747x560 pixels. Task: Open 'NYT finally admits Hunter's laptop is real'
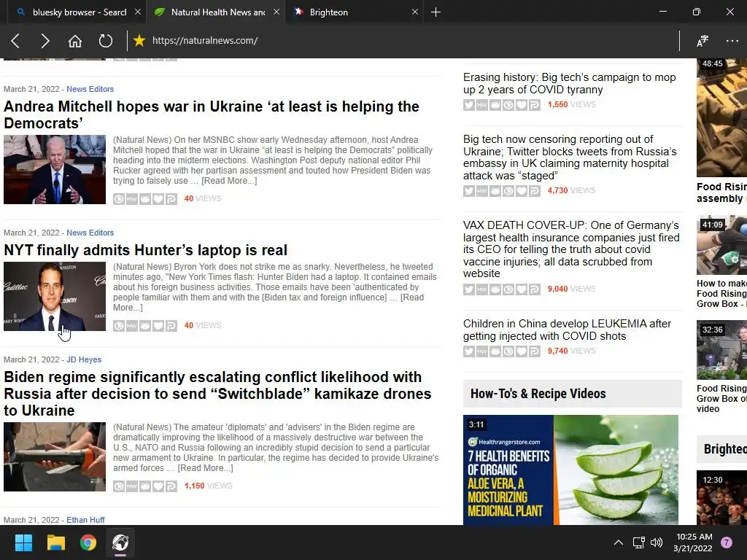click(145, 250)
